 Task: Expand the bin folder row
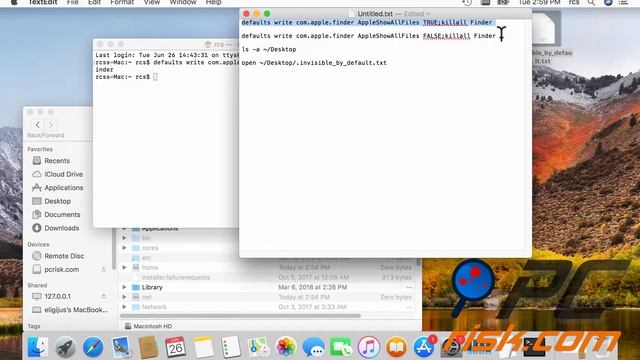[x=124, y=238]
